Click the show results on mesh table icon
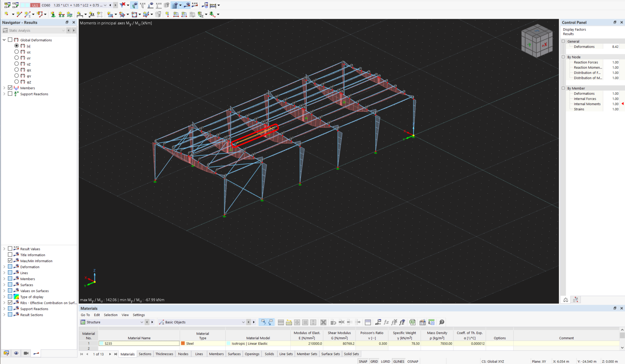 click(x=305, y=322)
